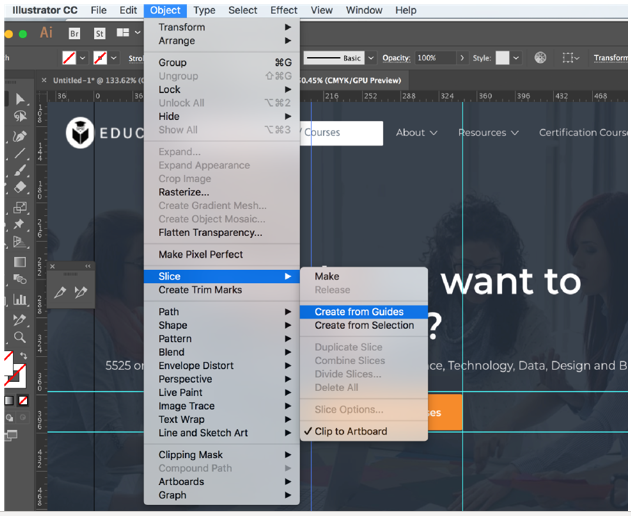Select the Scale tool
631x516 pixels.
click(x=20, y=207)
